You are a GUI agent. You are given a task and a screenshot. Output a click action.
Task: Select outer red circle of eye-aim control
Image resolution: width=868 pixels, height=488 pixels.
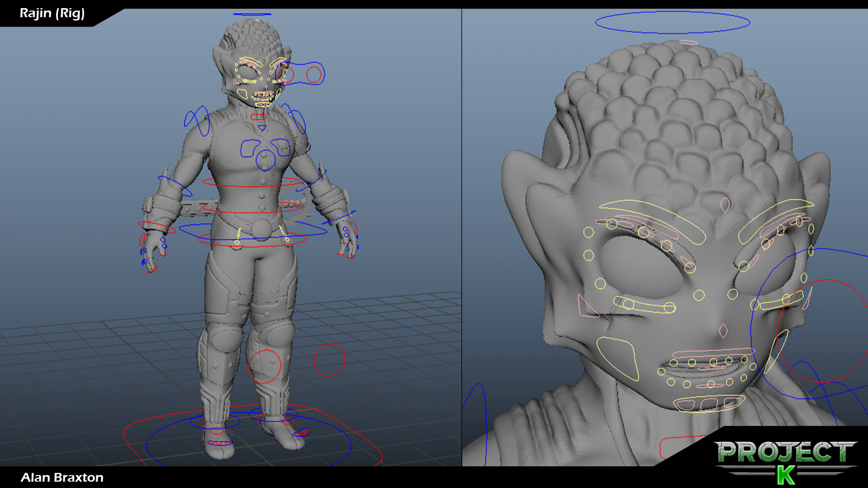314,75
